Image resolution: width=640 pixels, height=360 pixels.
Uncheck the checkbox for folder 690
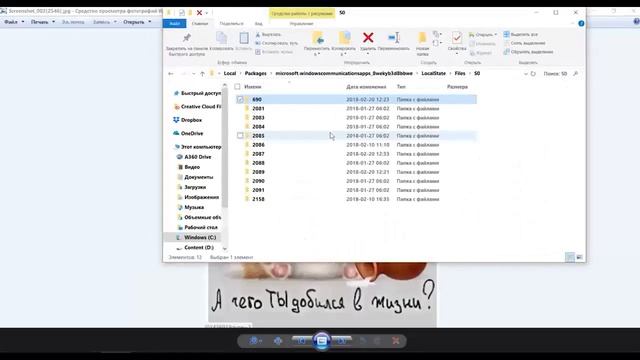(x=240, y=99)
